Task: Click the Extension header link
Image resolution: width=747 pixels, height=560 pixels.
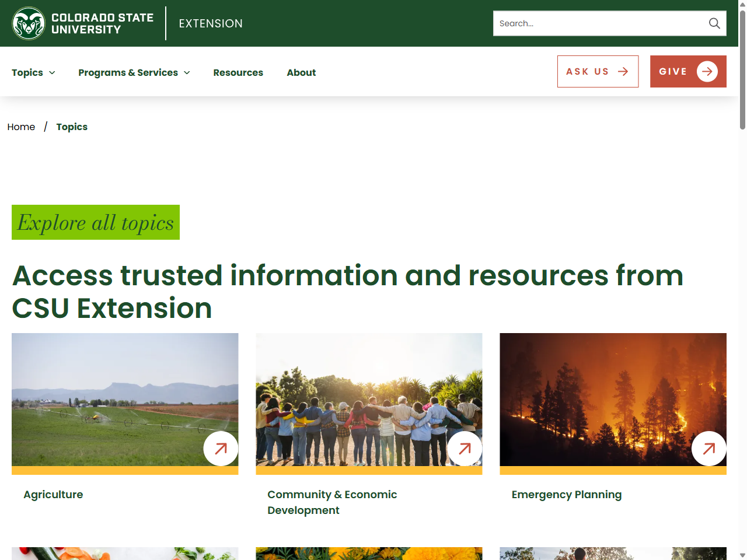Action: (211, 24)
